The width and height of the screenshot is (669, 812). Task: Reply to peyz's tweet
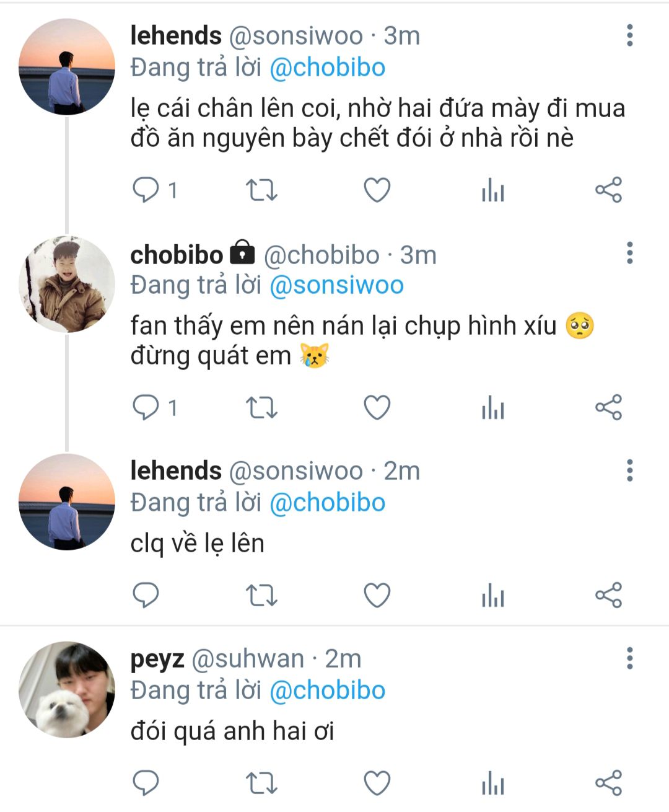coord(146,783)
